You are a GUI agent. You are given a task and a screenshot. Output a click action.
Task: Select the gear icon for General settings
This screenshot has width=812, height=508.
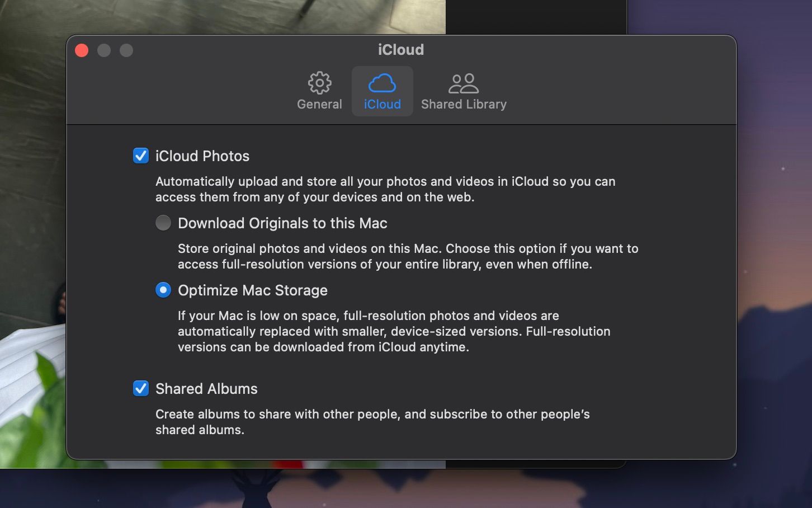319,82
